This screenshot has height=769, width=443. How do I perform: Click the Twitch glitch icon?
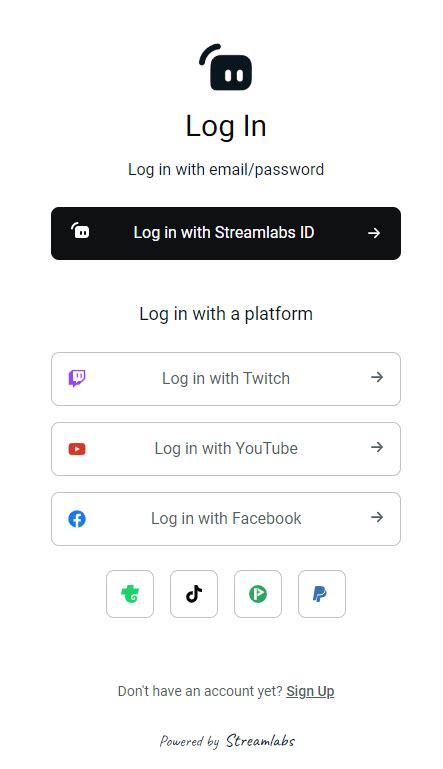pos(77,379)
